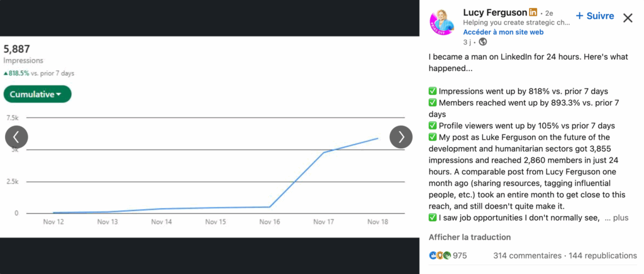Image resolution: width=644 pixels, height=274 pixels.
Task: Click the Nov 17 label on chart axis
Action: 323,222
